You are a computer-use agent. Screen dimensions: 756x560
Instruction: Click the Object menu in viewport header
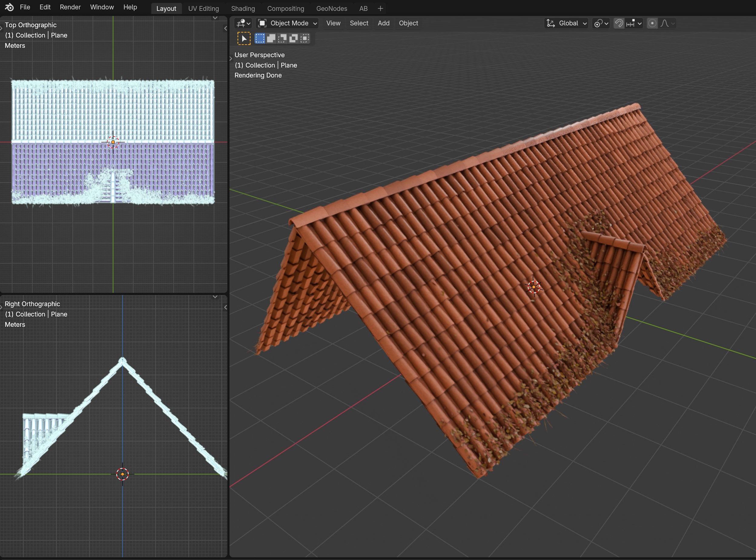click(x=408, y=23)
